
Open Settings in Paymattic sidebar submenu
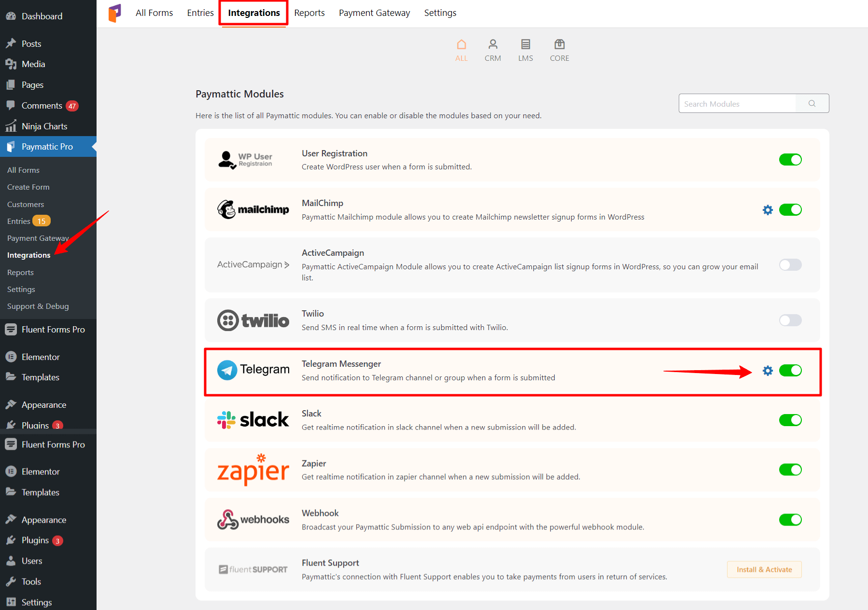click(21, 290)
